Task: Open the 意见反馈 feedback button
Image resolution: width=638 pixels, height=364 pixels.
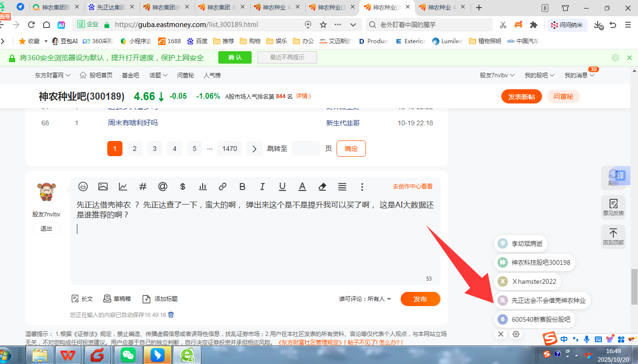Action: [x=613, y=207]
